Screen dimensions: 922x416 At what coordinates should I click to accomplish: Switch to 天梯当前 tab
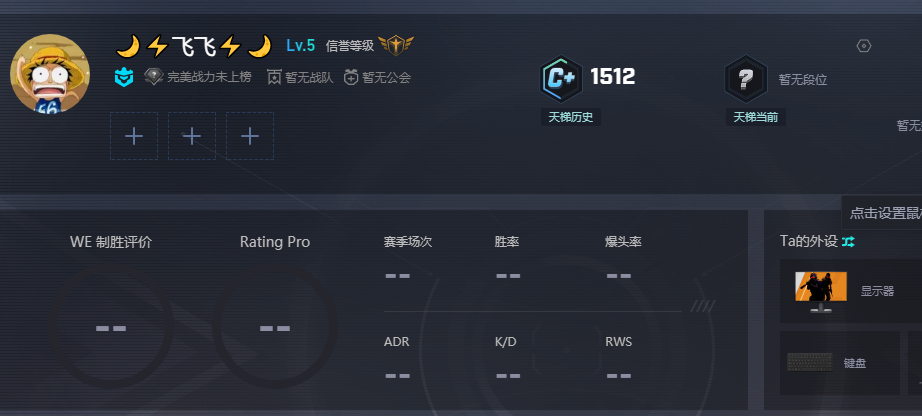click(x=756, y=117)
